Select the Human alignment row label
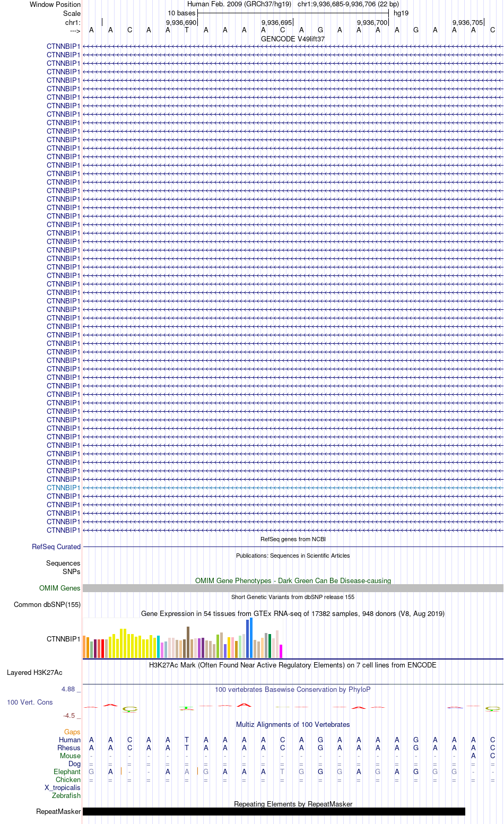The width and height of the screenshot is (504, 824). pos(69,740)
